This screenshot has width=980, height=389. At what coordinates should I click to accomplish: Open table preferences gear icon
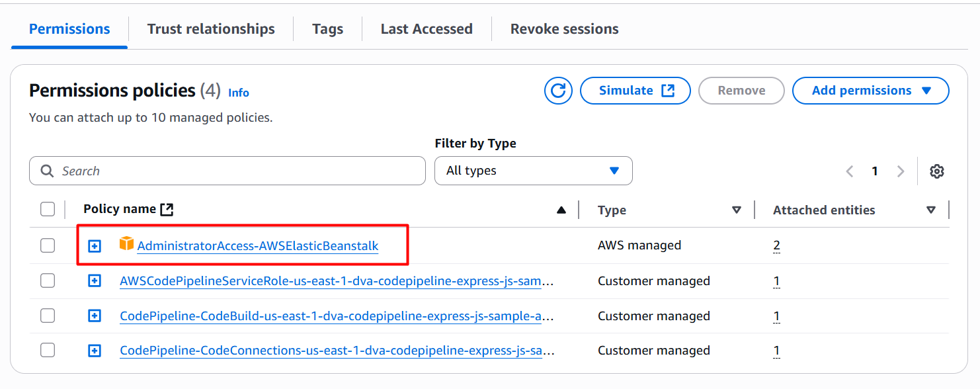pos(936,171)
